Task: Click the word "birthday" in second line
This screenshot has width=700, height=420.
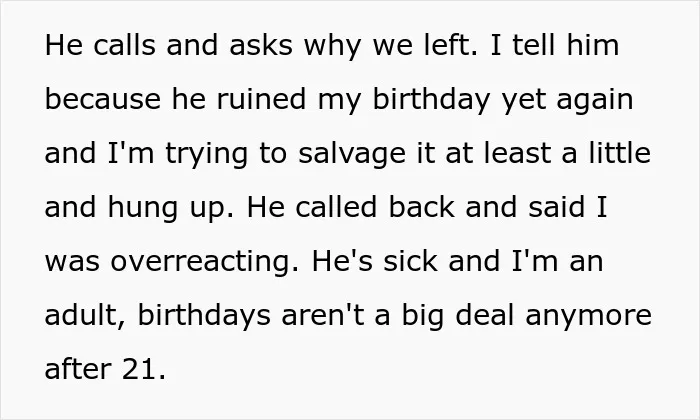Action: click(430, 99)
